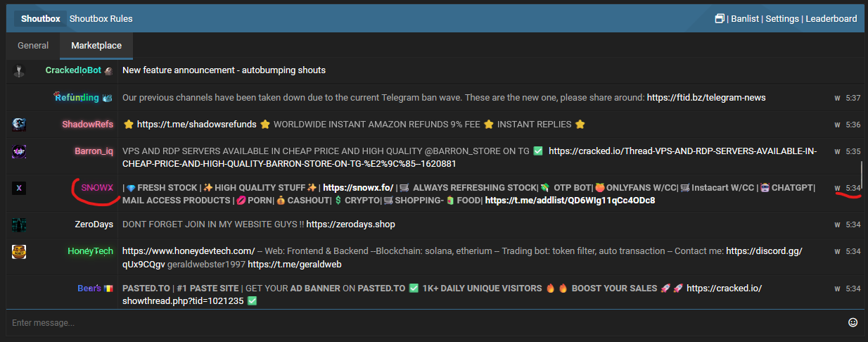Open the emoji picker smiley icon
Image resolution: width=868 pixels, height=342 pixels.
pos(853,322)
